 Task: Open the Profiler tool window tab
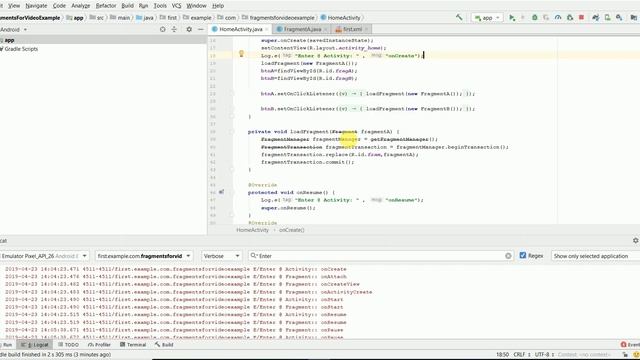(99, 345)
